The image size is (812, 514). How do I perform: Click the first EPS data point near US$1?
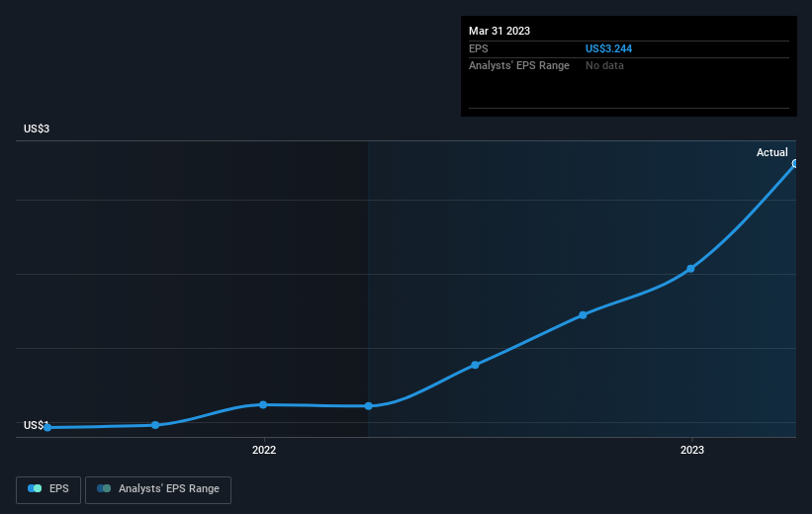[x=47, y=428]
